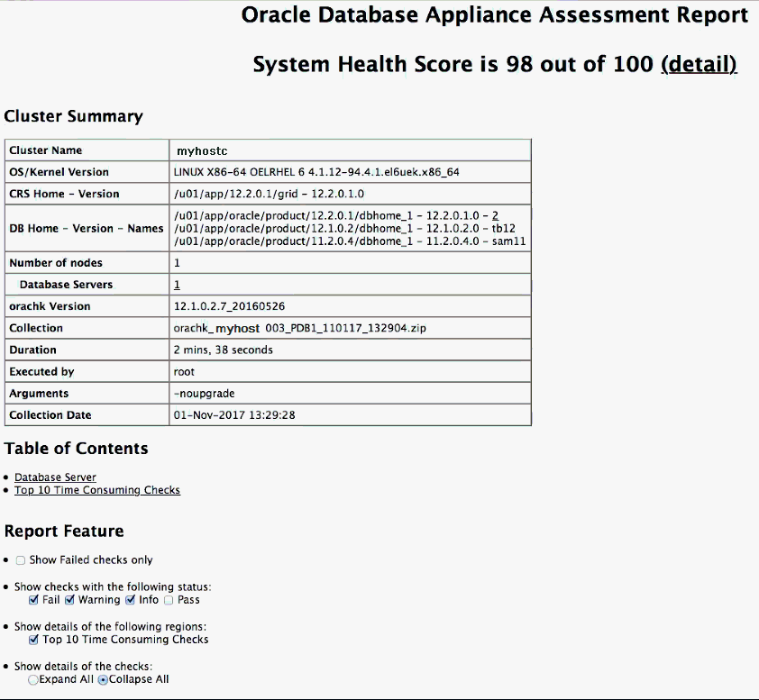Uncheck the Top 10 Time Consuming Checks region

coord(33,639)
